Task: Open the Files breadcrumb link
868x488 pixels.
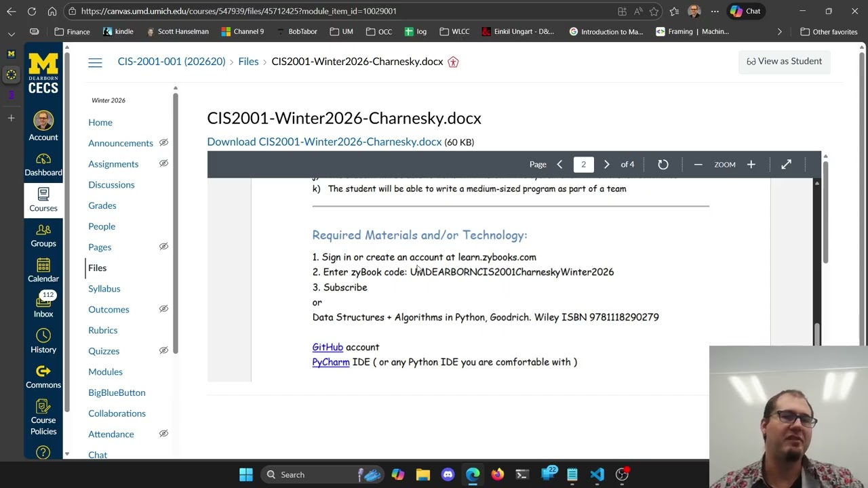Action: point(248,62)
